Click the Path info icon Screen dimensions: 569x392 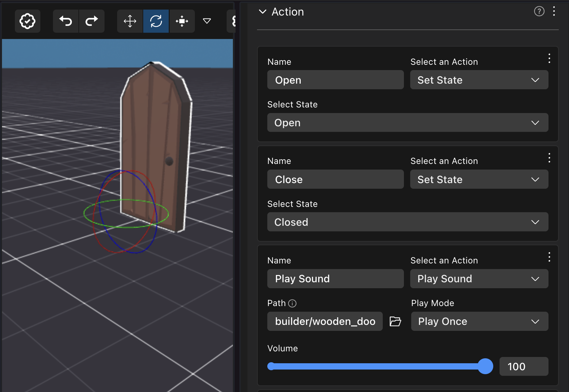coord(292,303)
